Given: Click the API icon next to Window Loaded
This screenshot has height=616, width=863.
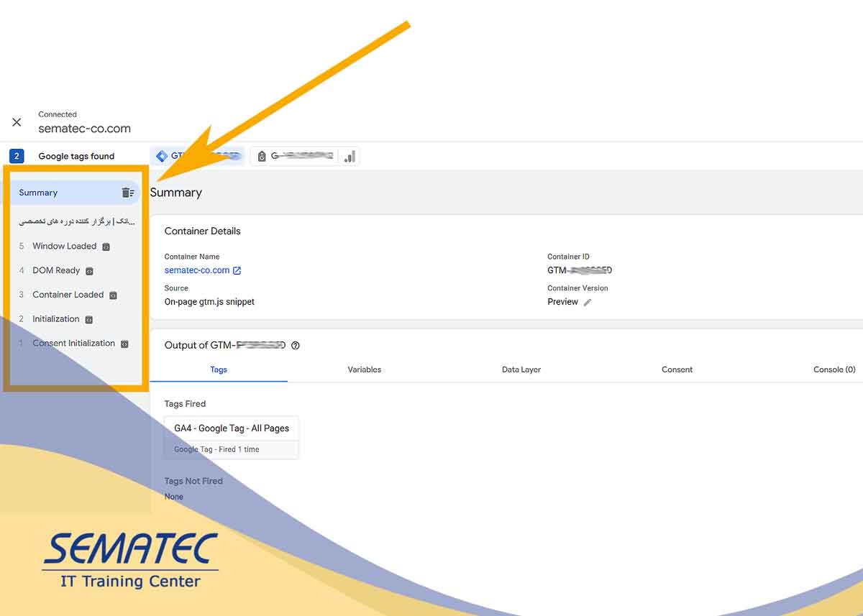Looking at the screenshot, I should 106,247.
